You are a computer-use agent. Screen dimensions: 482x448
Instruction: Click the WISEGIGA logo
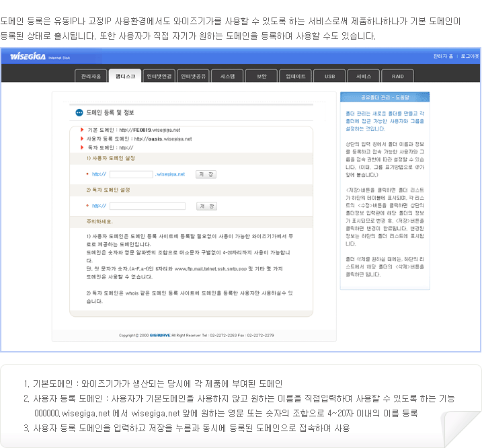[32, 57]
